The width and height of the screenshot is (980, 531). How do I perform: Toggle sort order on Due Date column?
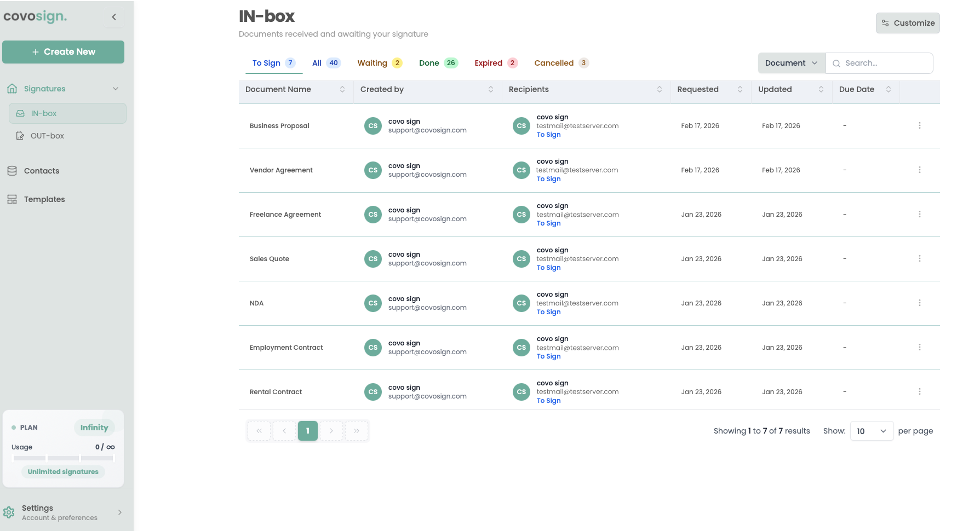point(889,89)
